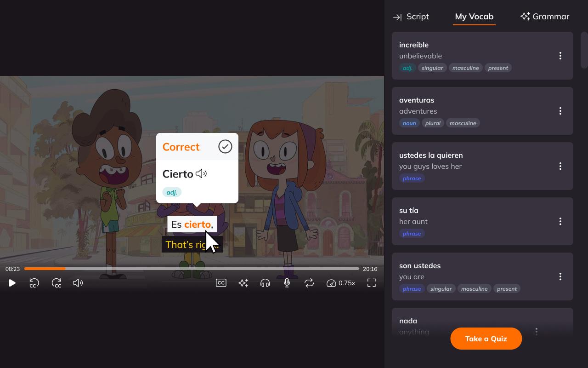The width and height of the screenshot is (588, 368).
Task: Open options menu for increíble
Action: point(560,56)
